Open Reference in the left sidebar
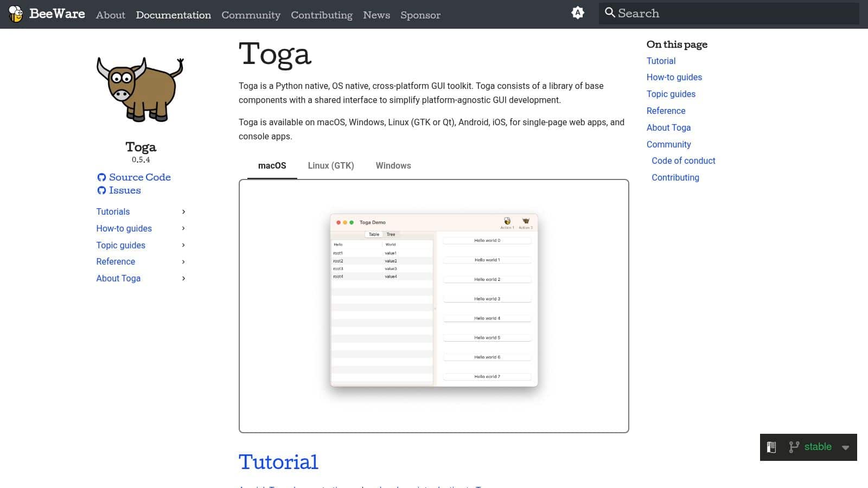The width and height of the screenshot is (868, 488). 116,262
